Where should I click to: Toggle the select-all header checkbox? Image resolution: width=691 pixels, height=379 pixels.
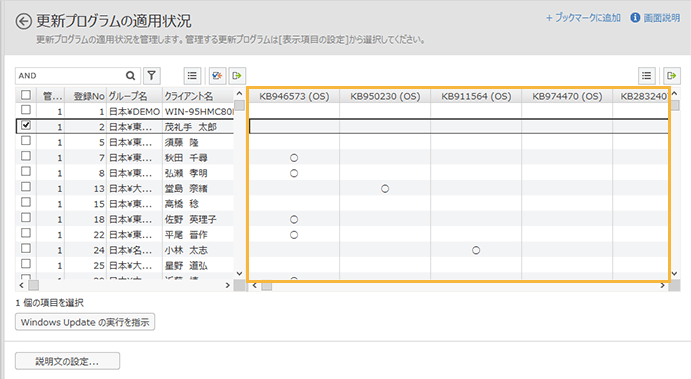(x=26, y=95)
